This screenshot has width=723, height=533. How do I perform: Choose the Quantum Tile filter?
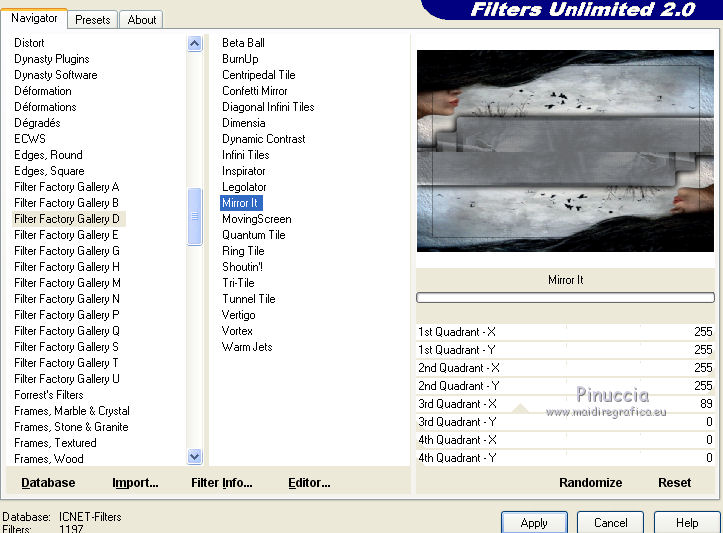pyautogui.click(x=254, y=235)
